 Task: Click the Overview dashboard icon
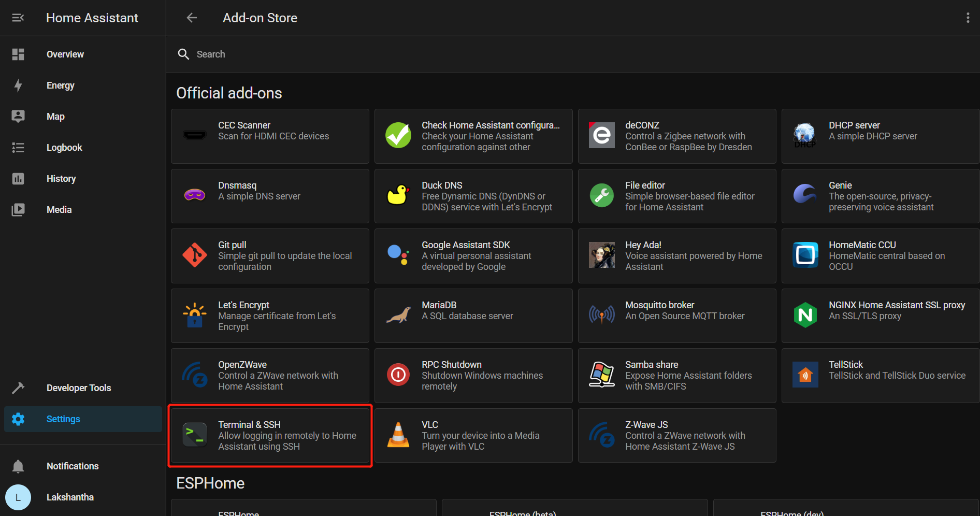18,54
